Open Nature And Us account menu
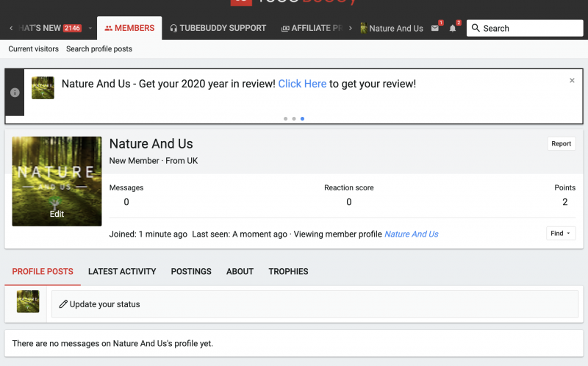 click(391, 29)
